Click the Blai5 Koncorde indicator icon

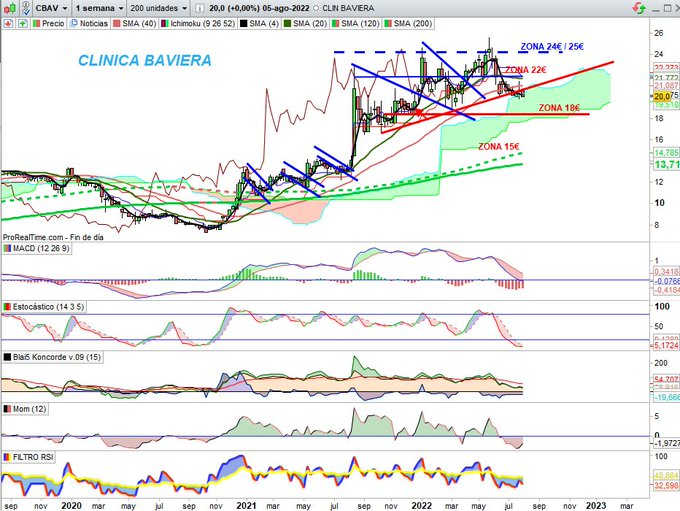click(6, 356)
